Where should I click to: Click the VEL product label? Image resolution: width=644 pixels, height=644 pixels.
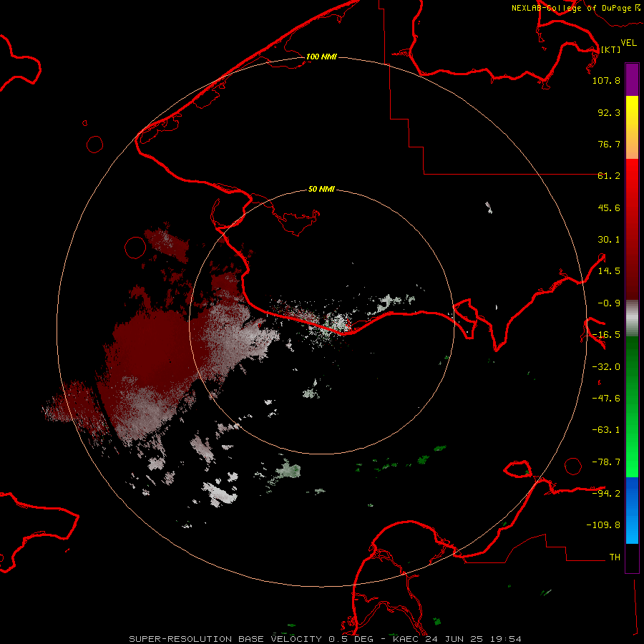pyautogui.click(x=629, y=43)
